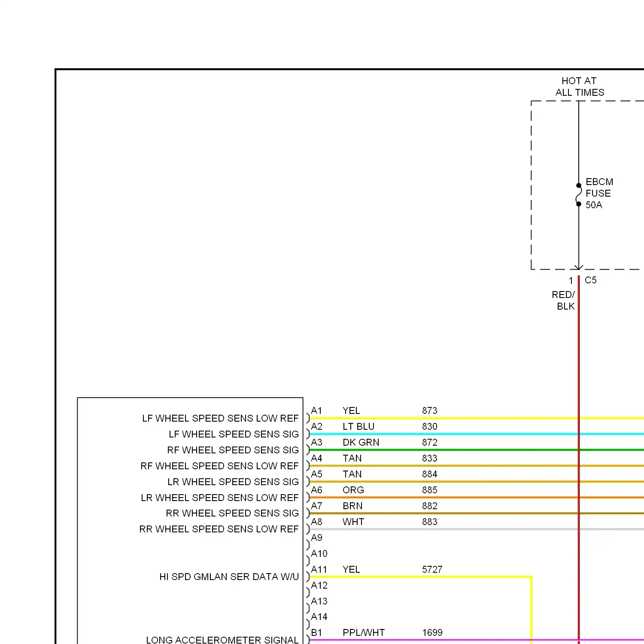Click LF WHEEL SPEED SENS LOW REF
The image size is (644, 644).
[x=220, y=418]
